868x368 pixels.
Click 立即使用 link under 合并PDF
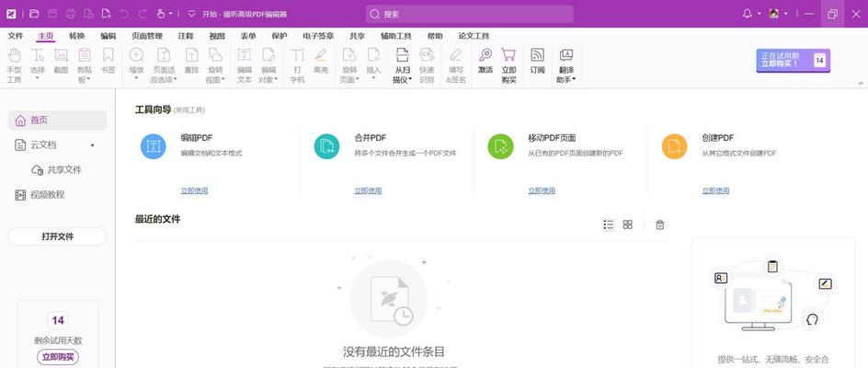(x=368, y=190)
